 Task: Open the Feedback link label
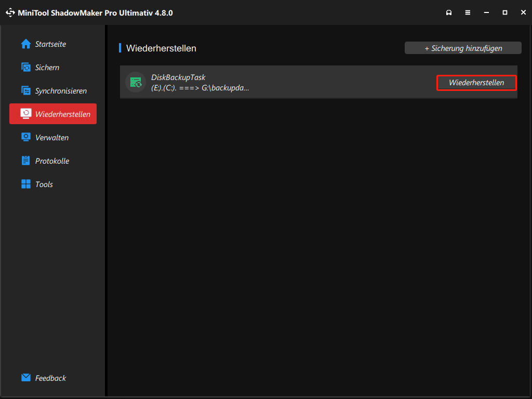(50, 378)
